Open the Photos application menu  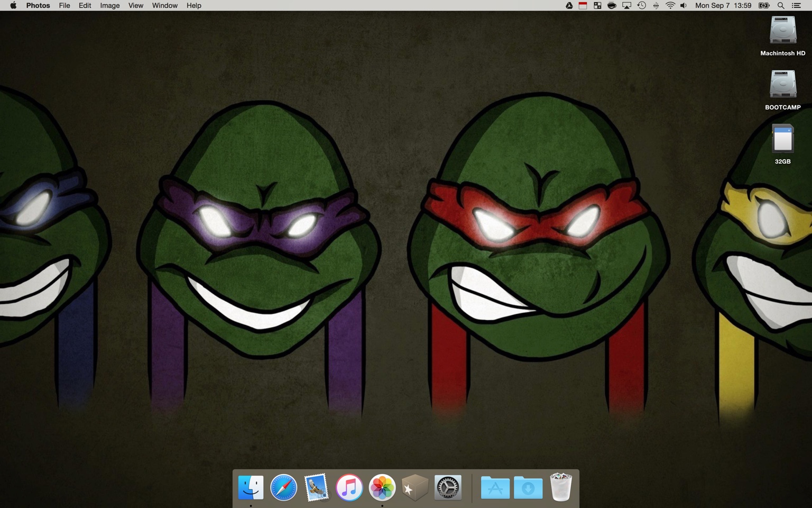point(38,5)
